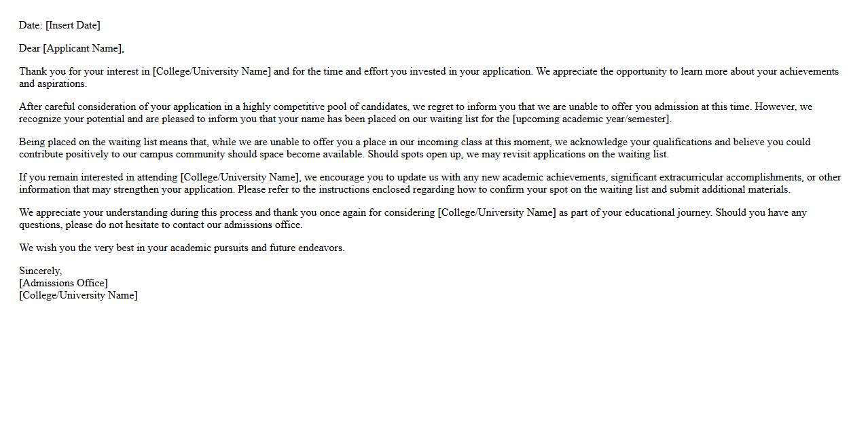This screenshot has height=441, width=868.
Task: Click the word "Date:" at the top
Action: coord(31,26)
